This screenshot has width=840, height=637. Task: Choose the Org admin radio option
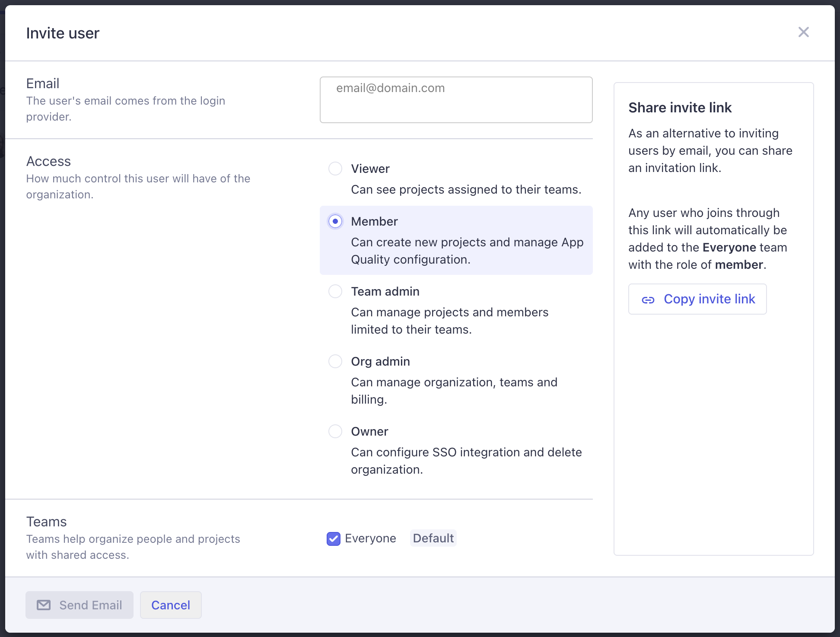pyautogui.click(x=335, y=361)
